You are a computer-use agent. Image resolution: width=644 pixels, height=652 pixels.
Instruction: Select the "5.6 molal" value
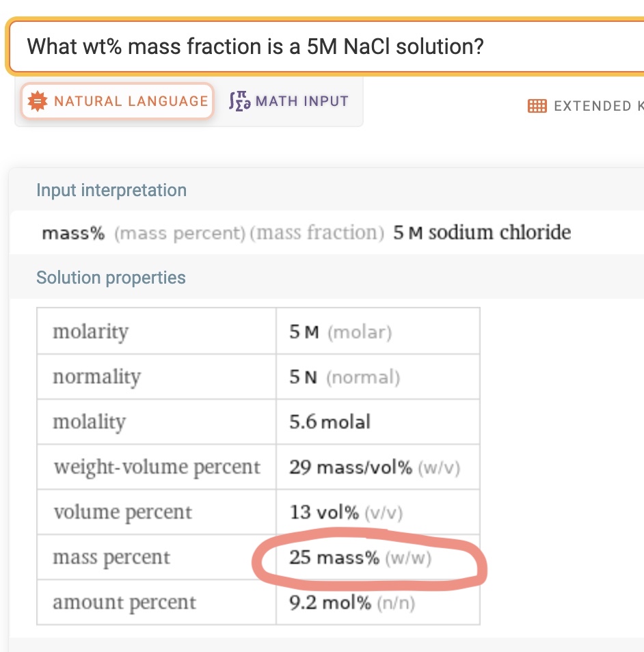tap(330, 422)
